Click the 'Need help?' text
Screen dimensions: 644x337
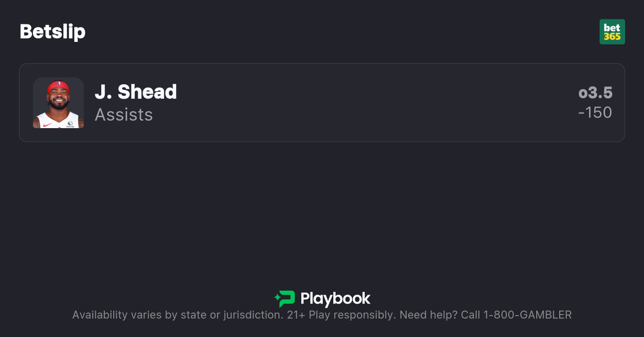point(429,315)
